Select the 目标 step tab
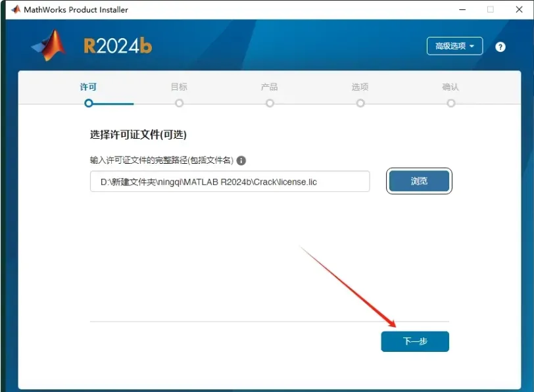This screenshot has width=534, height=392. coord(179,87)
